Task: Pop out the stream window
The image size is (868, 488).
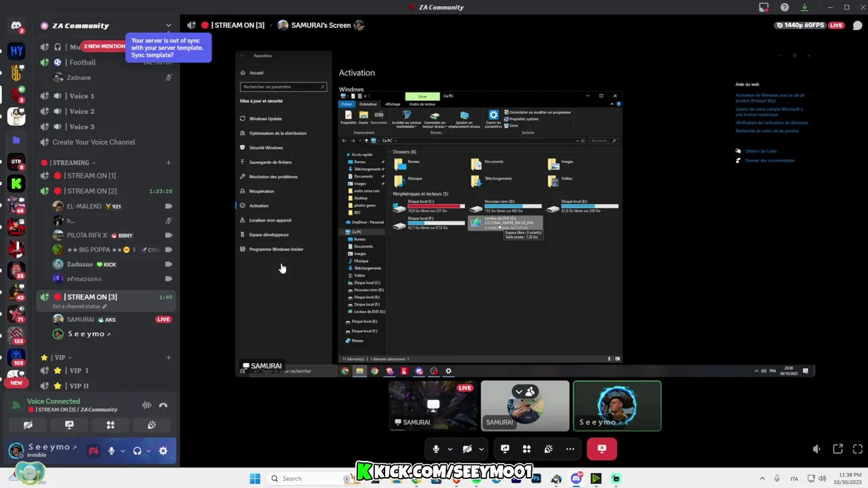Action: click(837, 449)
